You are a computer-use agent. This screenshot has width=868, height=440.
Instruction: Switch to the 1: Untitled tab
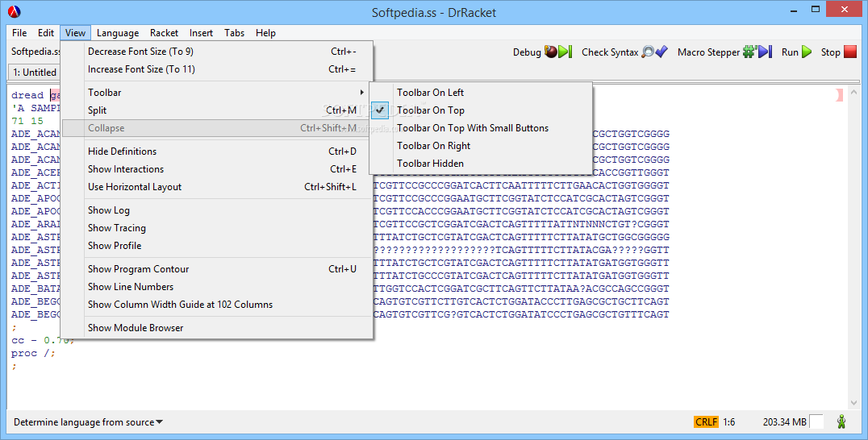tap(35, 73)
